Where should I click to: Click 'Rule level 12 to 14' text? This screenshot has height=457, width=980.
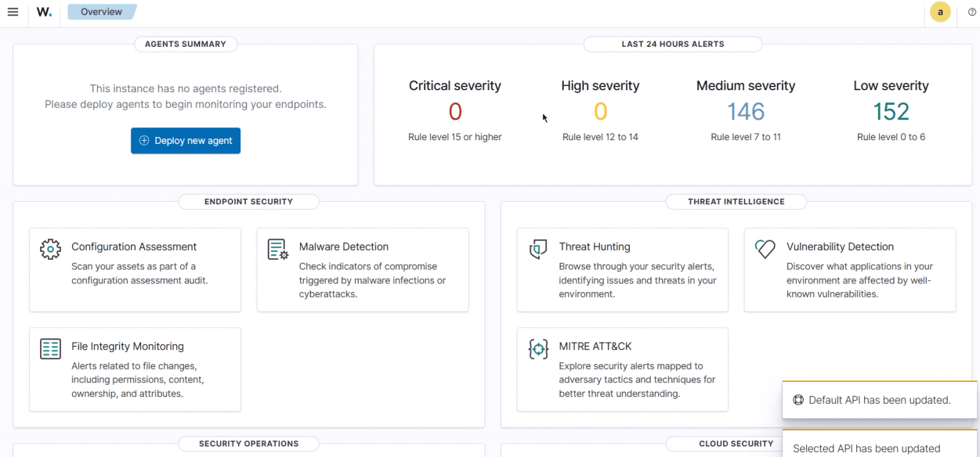coord(600,137)
